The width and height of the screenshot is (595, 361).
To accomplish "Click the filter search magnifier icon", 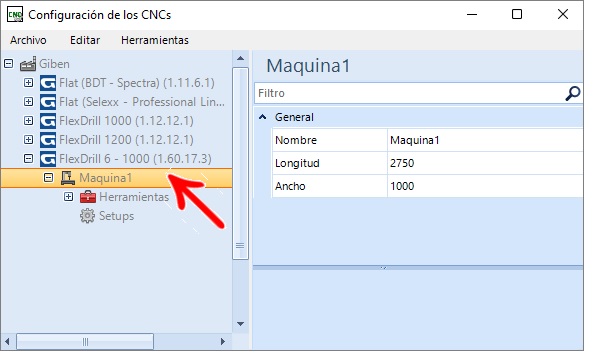I will coord(572,93).
